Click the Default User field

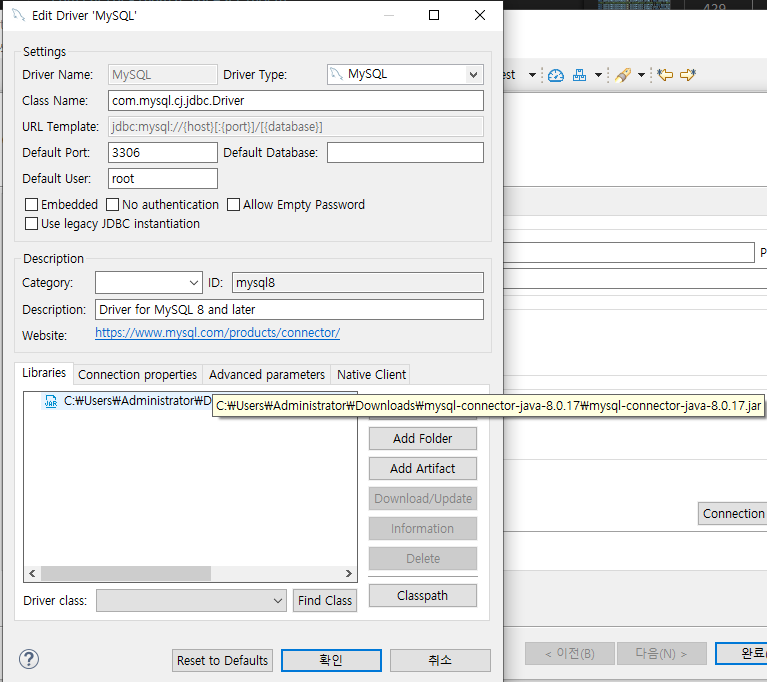pos(163,179)
